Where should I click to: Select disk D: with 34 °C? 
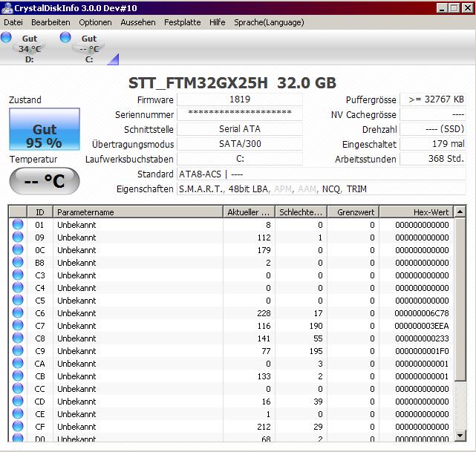(30, 48)
